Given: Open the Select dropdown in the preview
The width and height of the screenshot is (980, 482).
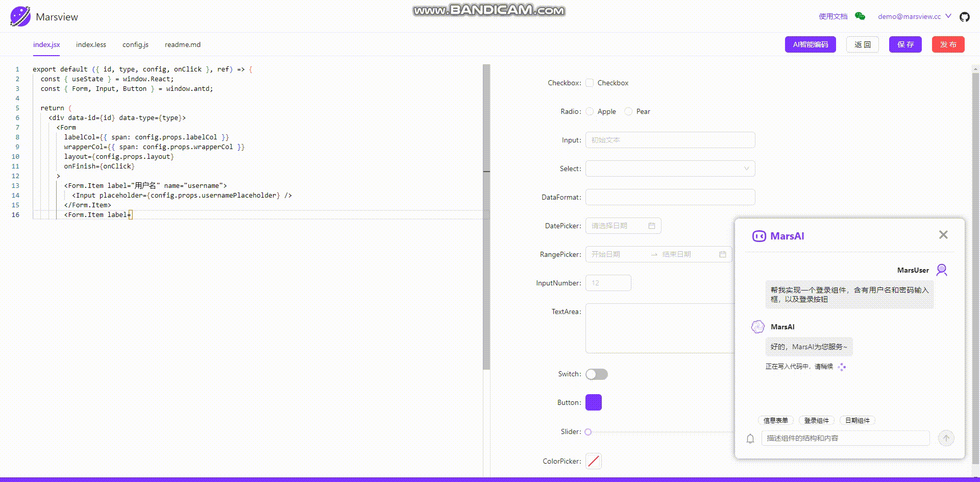Looking at the screenshot, I should point(670,168).
